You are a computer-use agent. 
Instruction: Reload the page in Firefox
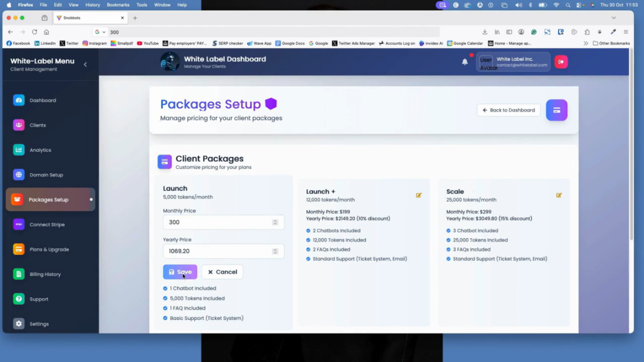tap(34, 32)
